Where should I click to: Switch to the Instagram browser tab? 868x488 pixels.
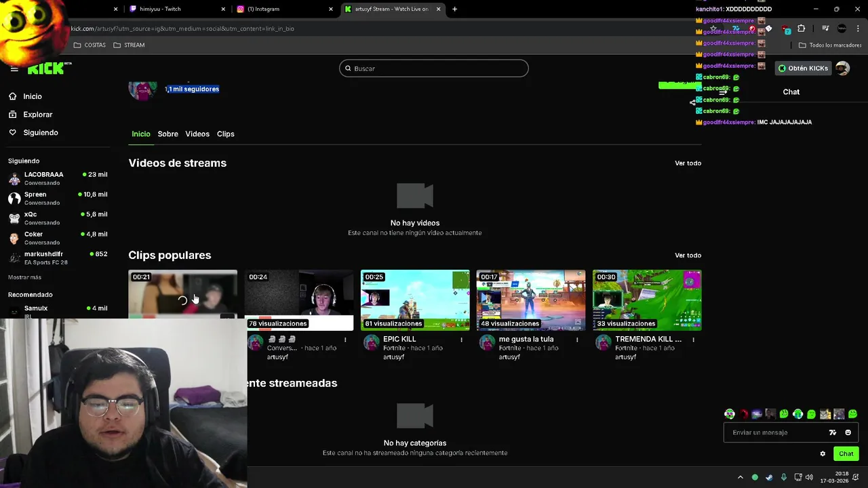(285, 9)
